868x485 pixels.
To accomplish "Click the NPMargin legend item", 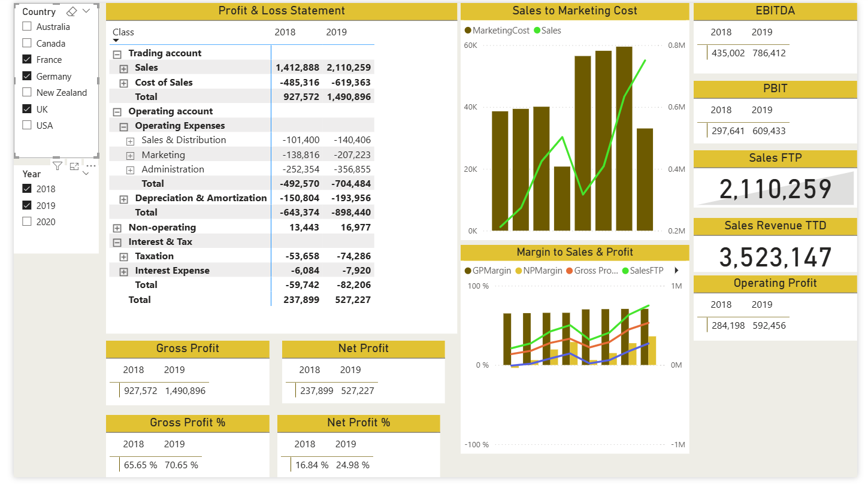I will pyautogui.click(x=539, y=271).
